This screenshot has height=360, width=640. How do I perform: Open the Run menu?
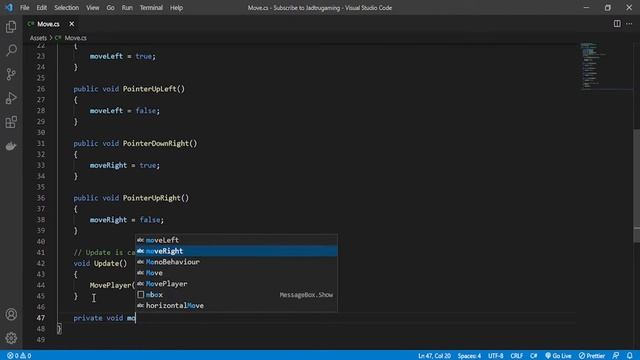(x=127, y=8)
